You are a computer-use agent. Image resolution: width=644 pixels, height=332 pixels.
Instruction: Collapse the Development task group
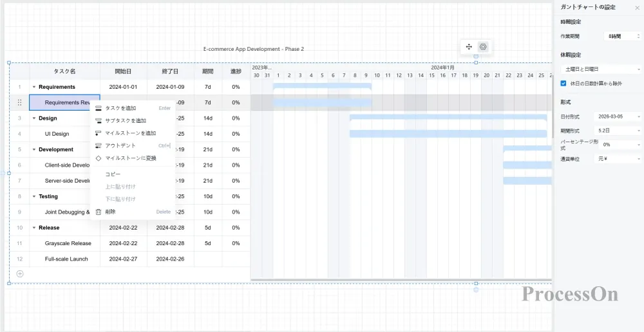click(x=34, y=149)
